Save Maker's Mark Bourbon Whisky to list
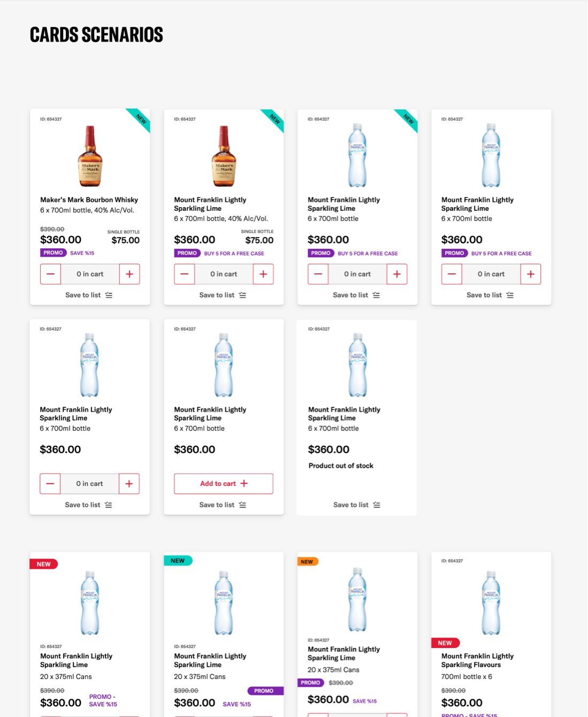The height and width of the screenshot is (717, 588). pos(89,295)
